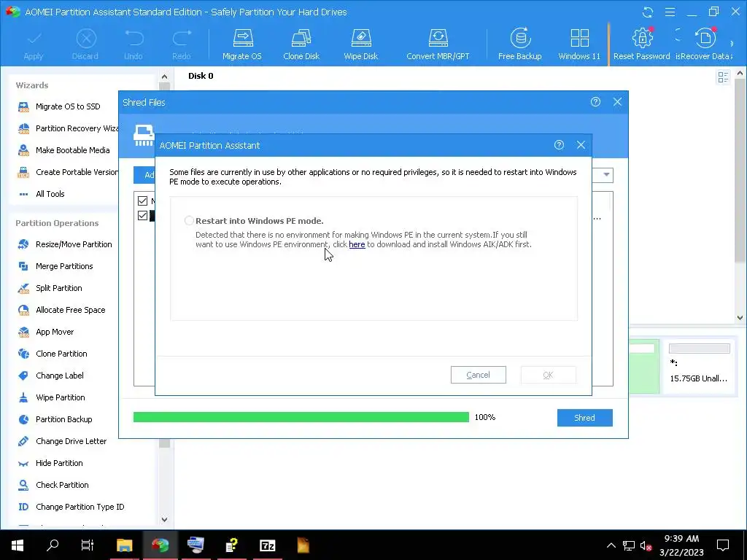The width and height of the screenshot is (747, 560).
Task: Open the Reset Password tool
Action: [x=641, y=44]
